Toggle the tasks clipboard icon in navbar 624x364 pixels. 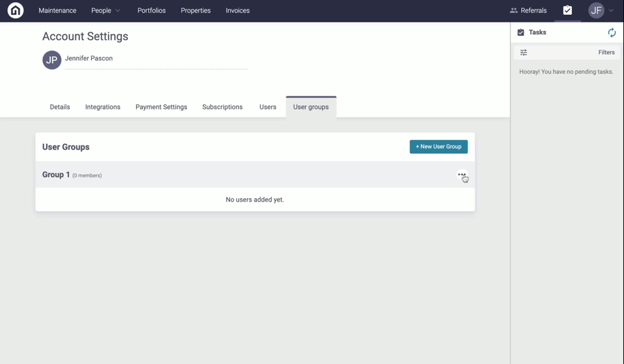pyautogui.click(x=567, y=10)
